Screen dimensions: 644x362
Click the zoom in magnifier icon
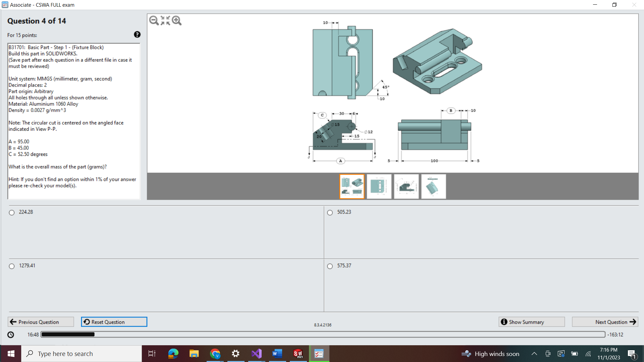[x=176, y=20]
